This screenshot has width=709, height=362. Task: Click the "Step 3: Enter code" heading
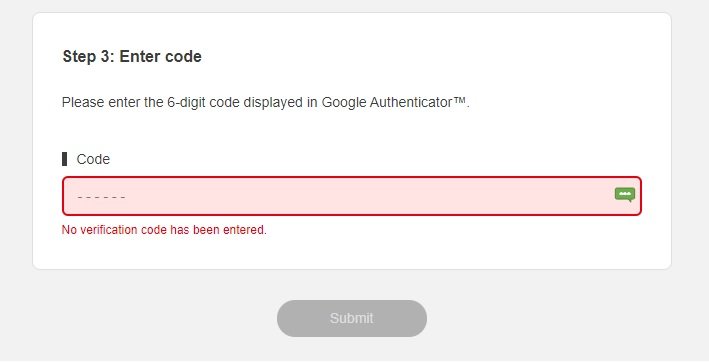132,56
